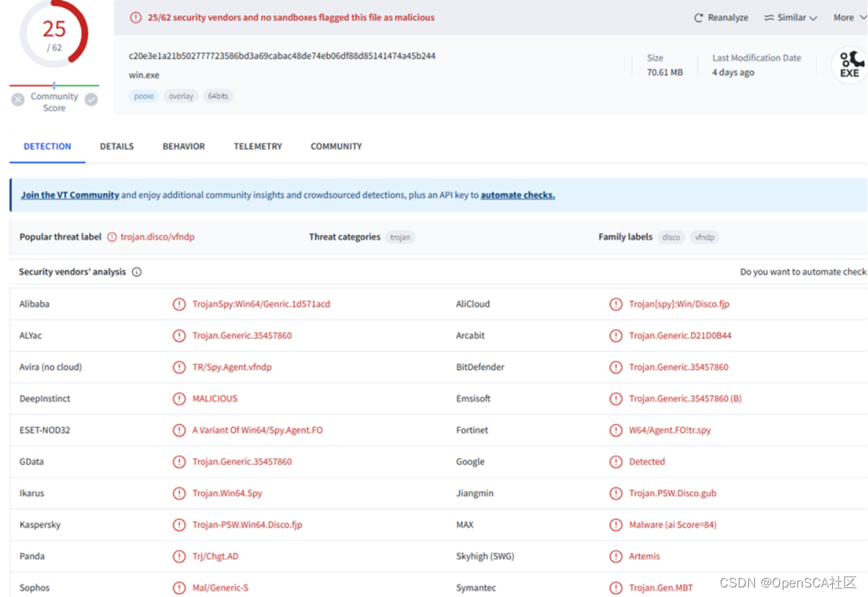
Task: Click the Reanalyze refresh icon
Action: click(x=698, y=18)
